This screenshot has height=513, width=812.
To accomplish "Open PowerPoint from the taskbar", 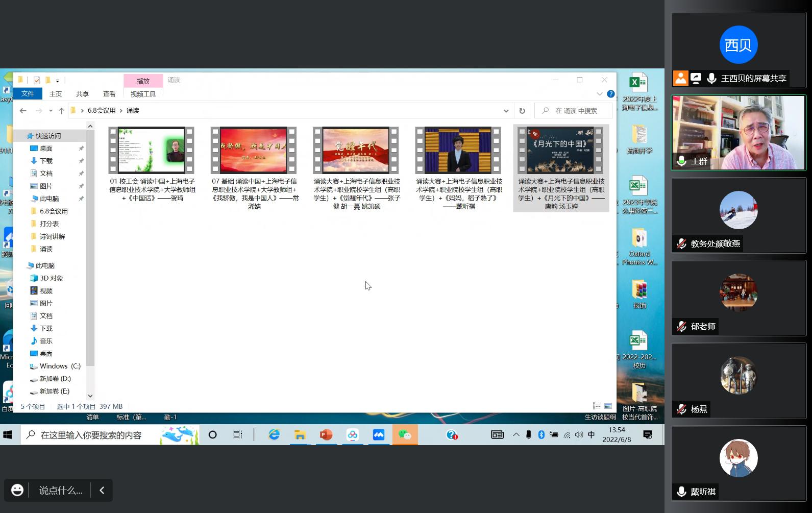I will (326, 435).
